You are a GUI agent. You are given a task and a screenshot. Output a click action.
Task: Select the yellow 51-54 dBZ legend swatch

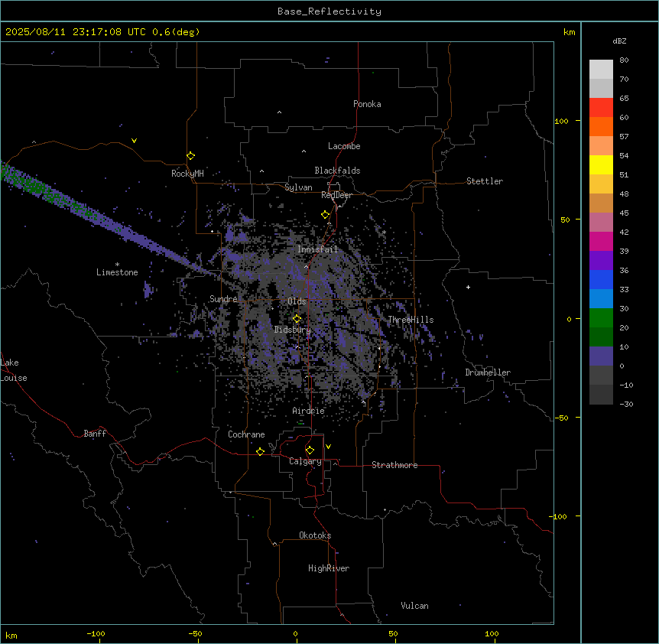[601, 164]
